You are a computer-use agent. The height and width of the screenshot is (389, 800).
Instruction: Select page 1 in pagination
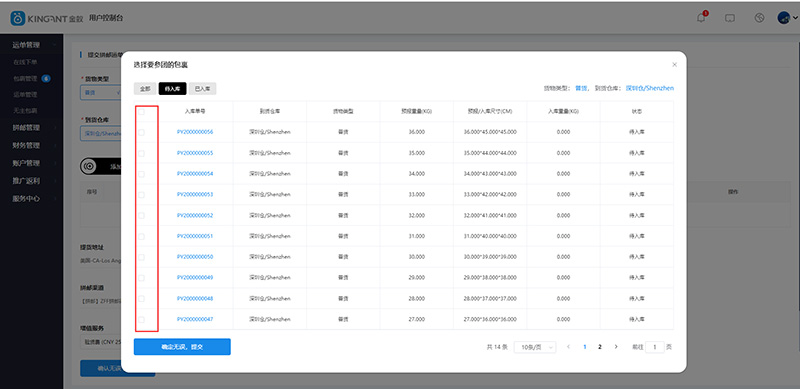(585, 347)
